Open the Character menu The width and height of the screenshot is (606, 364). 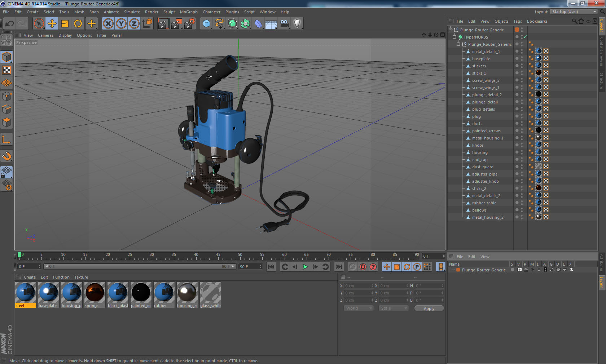point(211,12)
